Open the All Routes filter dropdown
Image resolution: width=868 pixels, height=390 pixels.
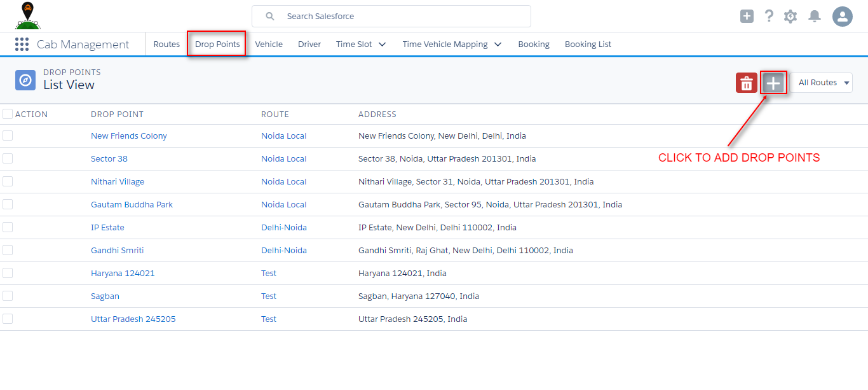[822, 83]
